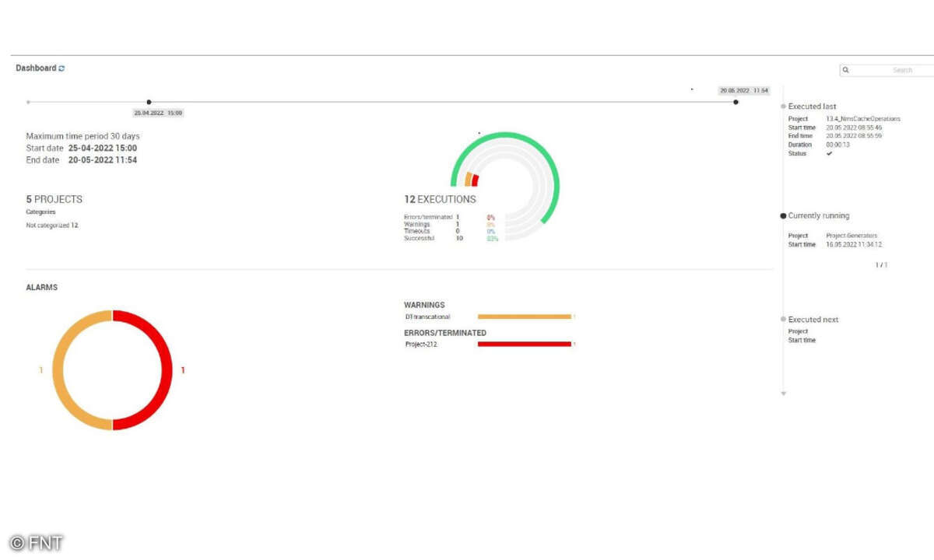934x560 pixels.
Task: Click the 1 / 1 page indicator
Action: coord(881,265)
